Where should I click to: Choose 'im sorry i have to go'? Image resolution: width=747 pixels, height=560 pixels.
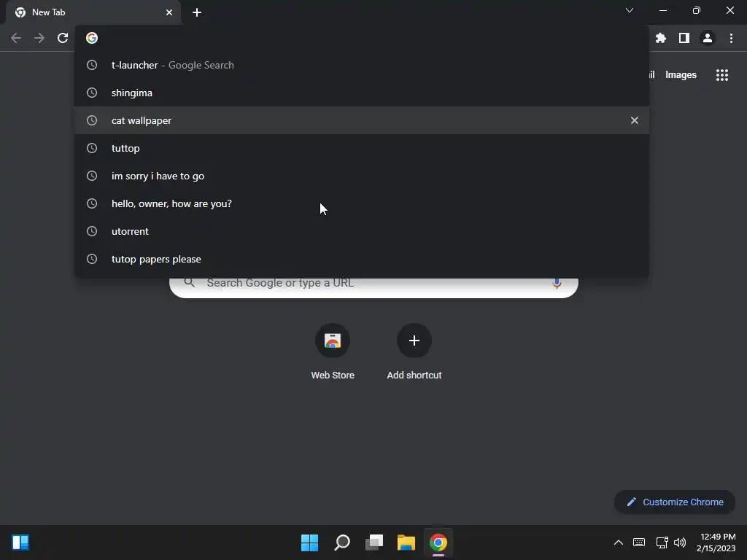click(x=362, y=176)
